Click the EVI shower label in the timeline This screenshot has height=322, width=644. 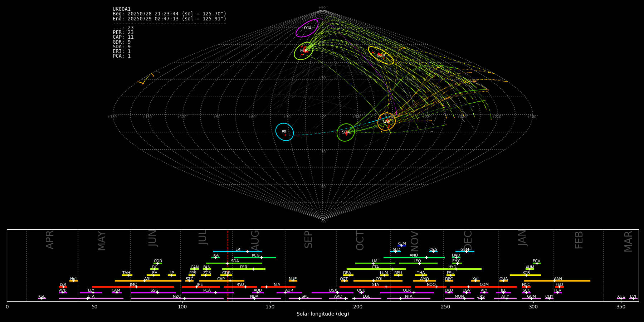pos(633,297)
